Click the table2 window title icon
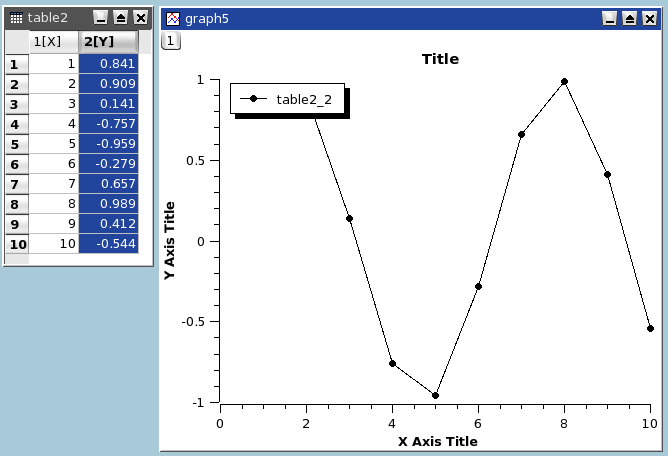 pos(16,18)
